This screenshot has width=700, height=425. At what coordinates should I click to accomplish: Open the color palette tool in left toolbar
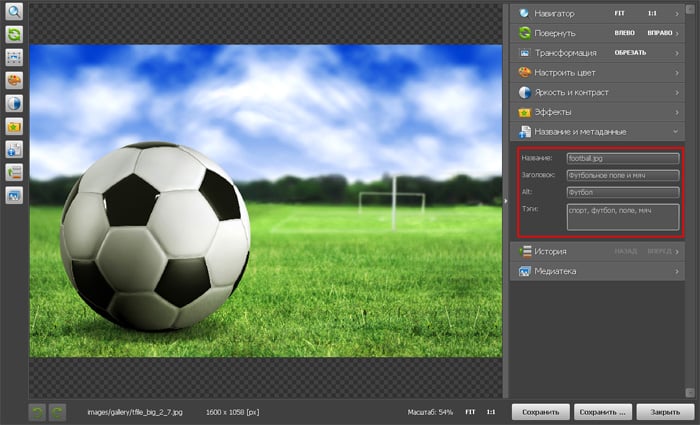pyautogui.click(x=15, y=80)
